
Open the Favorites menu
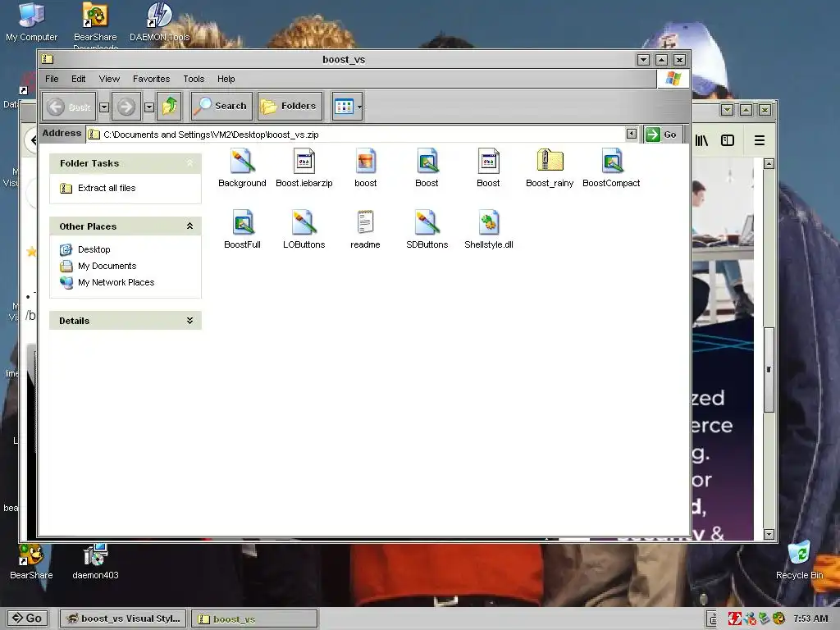click(151, 79)
